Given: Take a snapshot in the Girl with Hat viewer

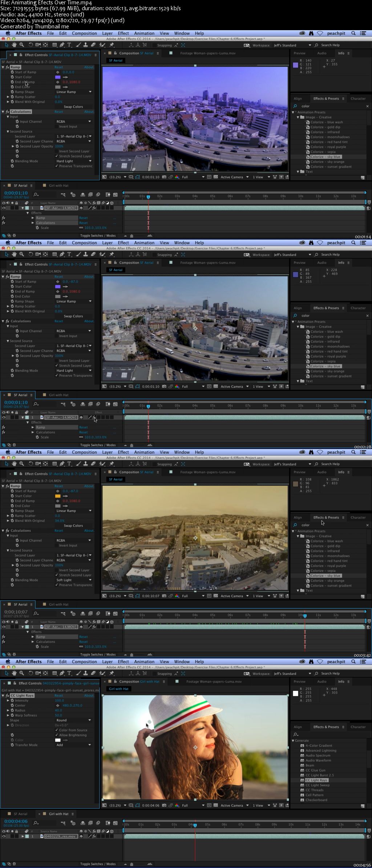Looking at the screenshot, I should (x=164, y=805).
